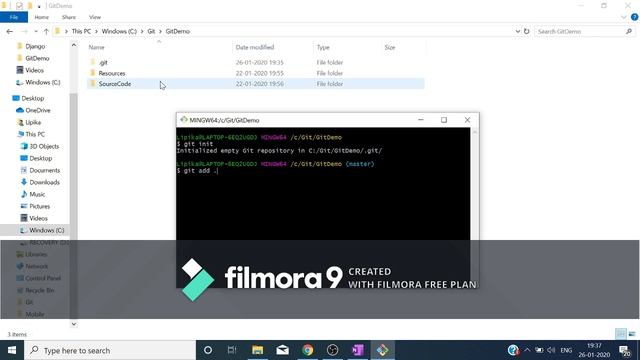Sort by the Date modified column
The width and height of the screenshot is (640, 360).
click(255, 47)
